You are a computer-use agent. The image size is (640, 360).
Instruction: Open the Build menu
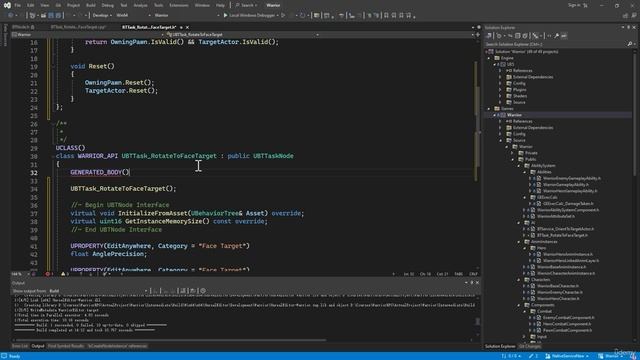[91, 5]
